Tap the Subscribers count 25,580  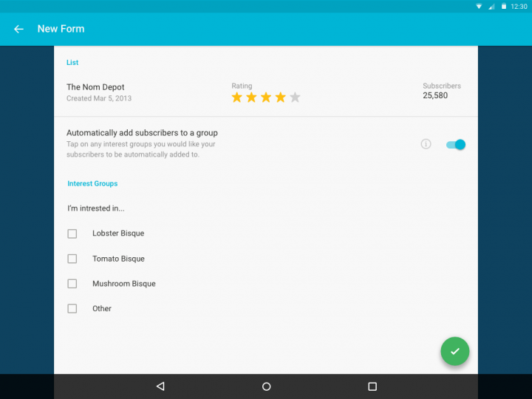click(x=435, y=95)
